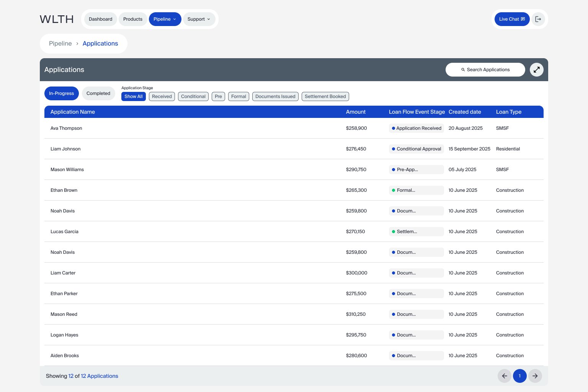Image resolution: width=588 pixels, height=392 pixels.
Task: Open Liam Carter application row
Action: 294,273
